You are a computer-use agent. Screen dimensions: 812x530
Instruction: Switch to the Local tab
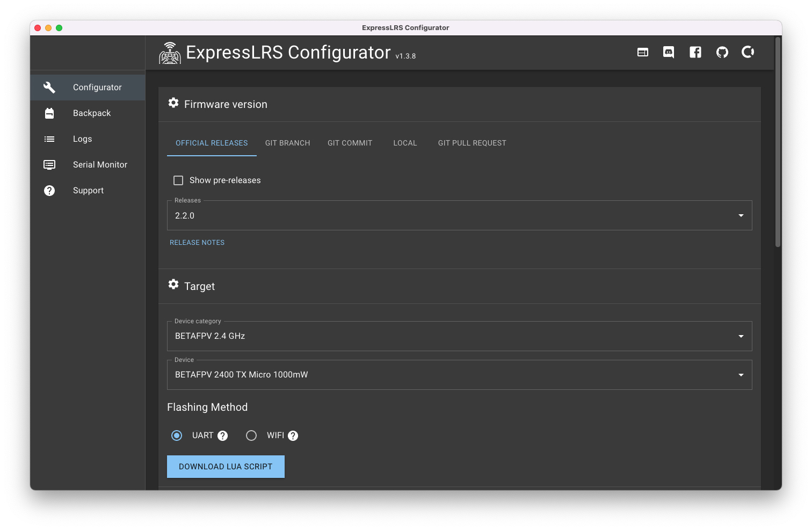[405, 143]
